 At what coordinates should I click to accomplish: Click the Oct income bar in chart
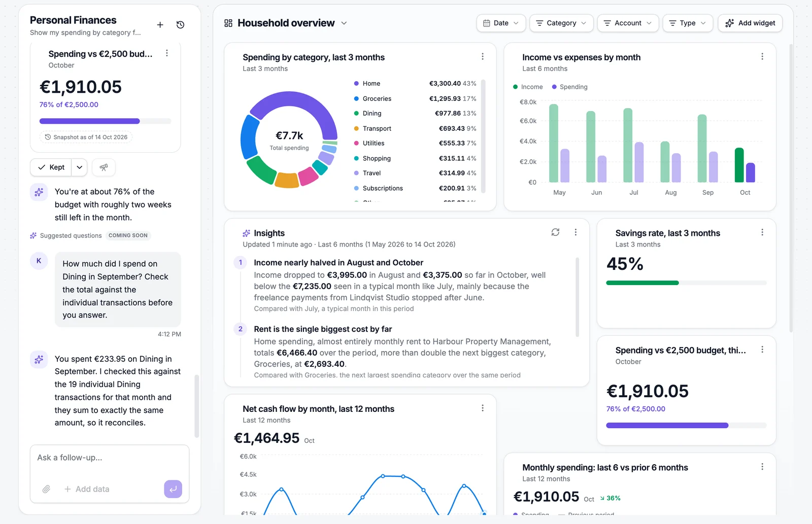click(x=739, y=165)
